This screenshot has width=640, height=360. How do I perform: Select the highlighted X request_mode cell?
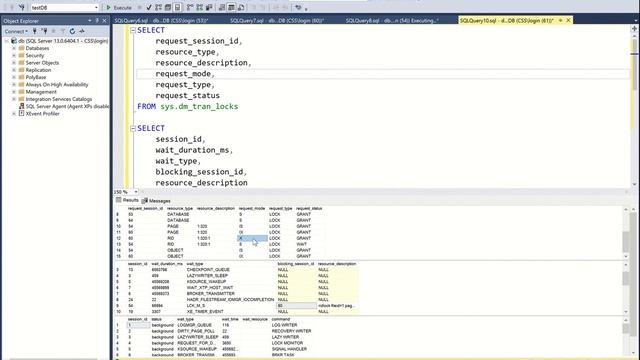(252, 238)
